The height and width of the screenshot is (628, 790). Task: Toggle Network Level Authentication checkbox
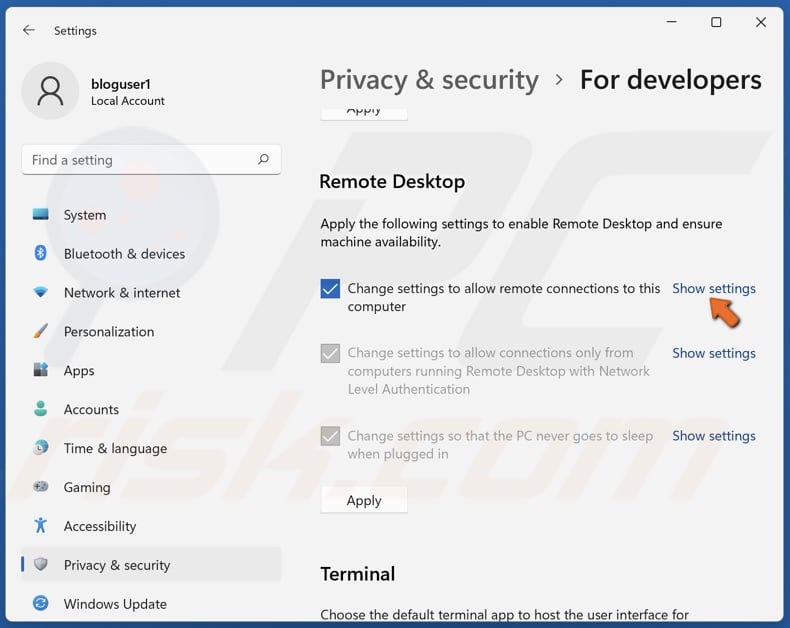pos(331,353)
